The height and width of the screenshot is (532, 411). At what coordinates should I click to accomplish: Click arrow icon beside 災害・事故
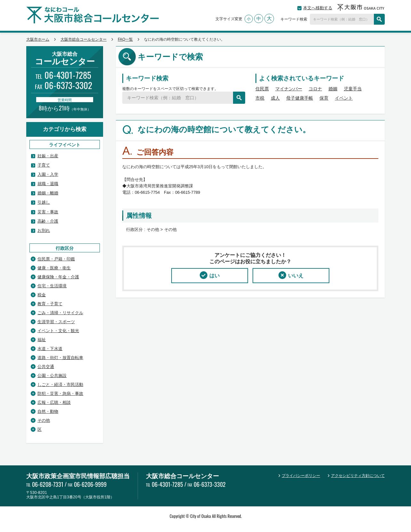click(33, 212)
